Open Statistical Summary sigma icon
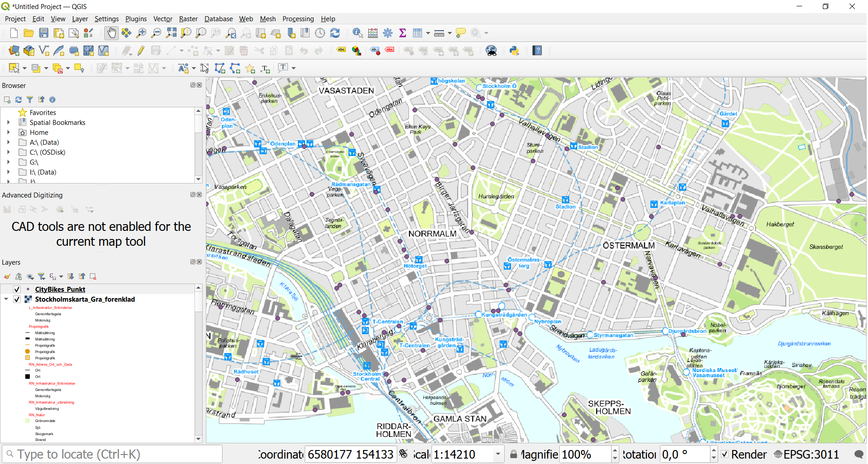 coord(403,33)
